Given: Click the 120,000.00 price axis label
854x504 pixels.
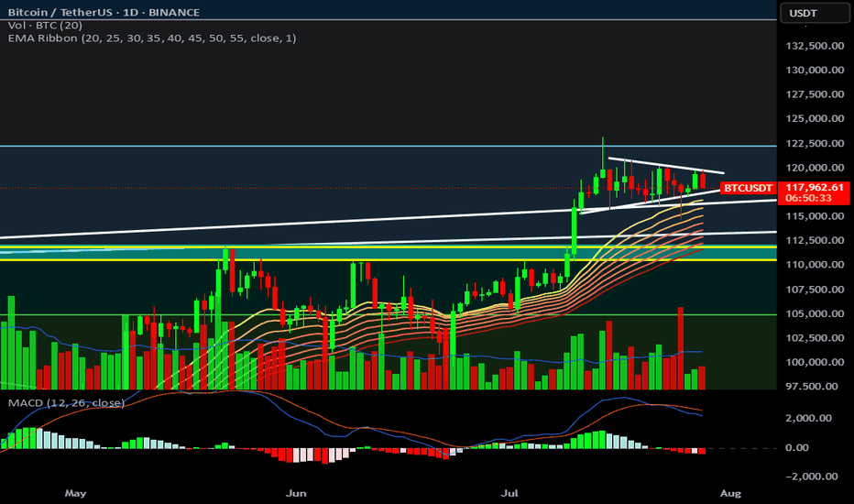Looking at the screenshot, I should click(x=815, y=168).
